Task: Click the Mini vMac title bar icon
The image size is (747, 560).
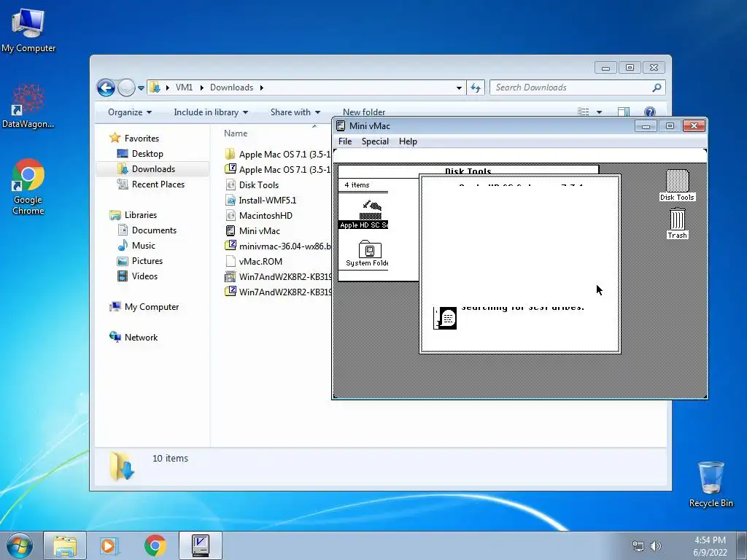Action: [341, 125]
